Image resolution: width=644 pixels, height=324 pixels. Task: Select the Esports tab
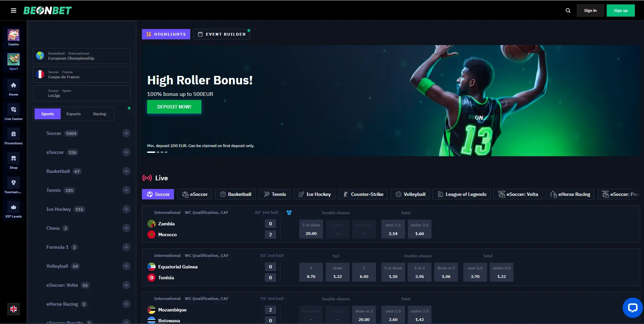point(74,114)
